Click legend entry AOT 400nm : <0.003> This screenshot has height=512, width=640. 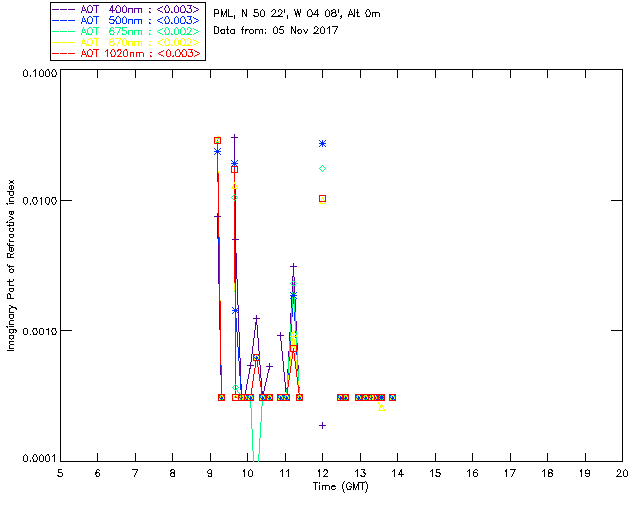[x=127, y=9]
